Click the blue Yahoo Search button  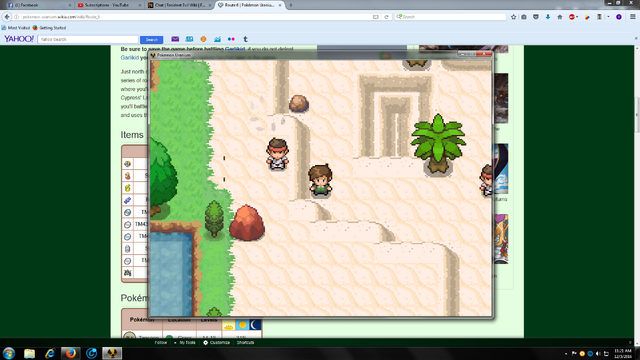(x=151, y=39)
